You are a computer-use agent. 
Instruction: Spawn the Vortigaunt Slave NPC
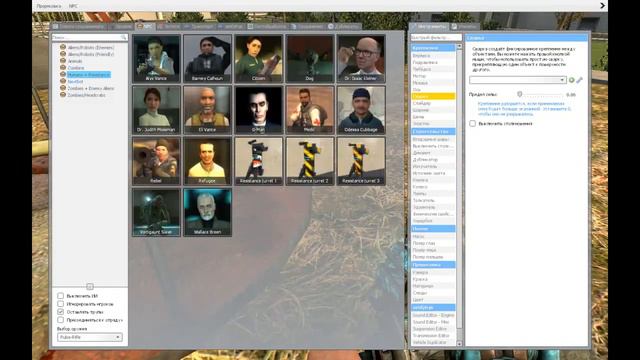[x=156, y=212]
